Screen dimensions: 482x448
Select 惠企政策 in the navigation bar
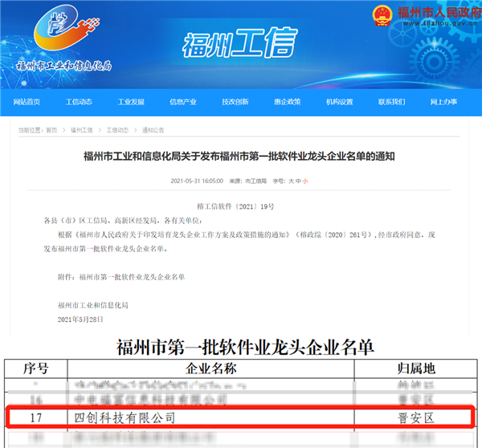click(288, 102)
